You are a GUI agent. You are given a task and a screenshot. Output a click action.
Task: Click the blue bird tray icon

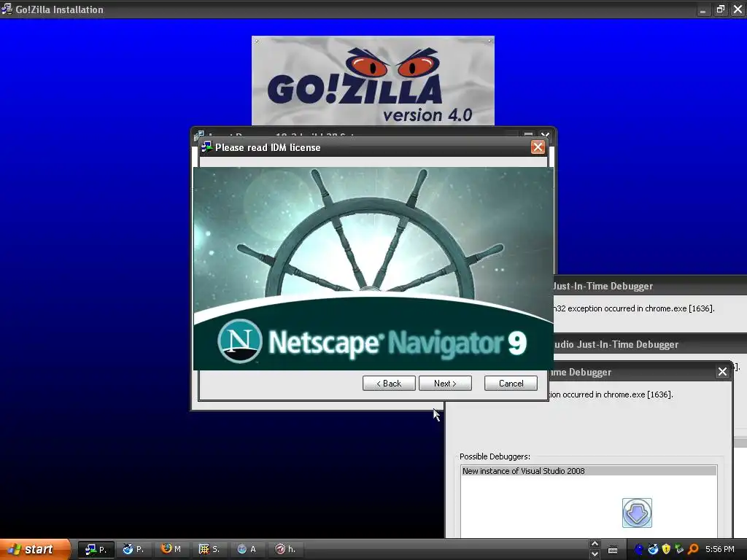click(x=653, y=550)
